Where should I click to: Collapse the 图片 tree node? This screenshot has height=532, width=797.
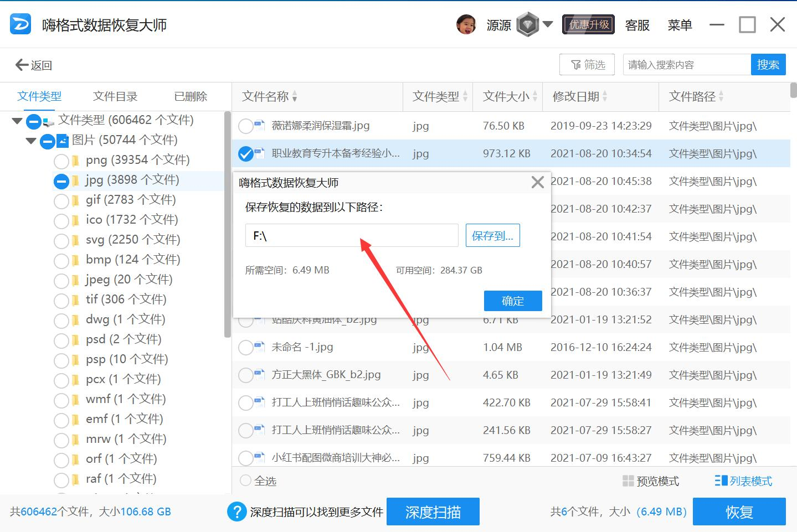pyautogui.click(x=31, y=141)
